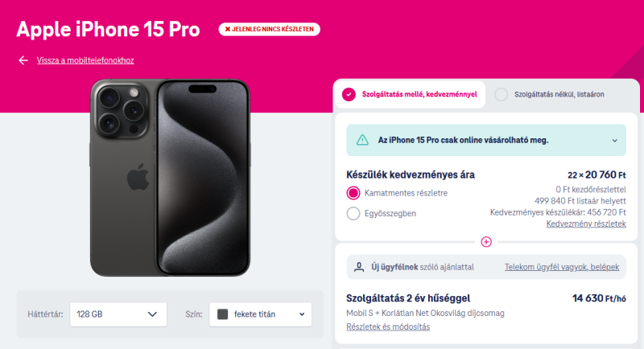Open Részletek és módosítás link
This screenshot has height=349, width=644.
tap(388, 326)
